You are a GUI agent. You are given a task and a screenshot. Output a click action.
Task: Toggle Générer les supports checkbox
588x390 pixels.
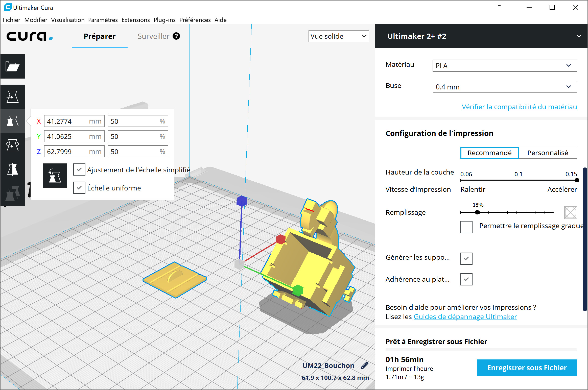click(466, 258)
